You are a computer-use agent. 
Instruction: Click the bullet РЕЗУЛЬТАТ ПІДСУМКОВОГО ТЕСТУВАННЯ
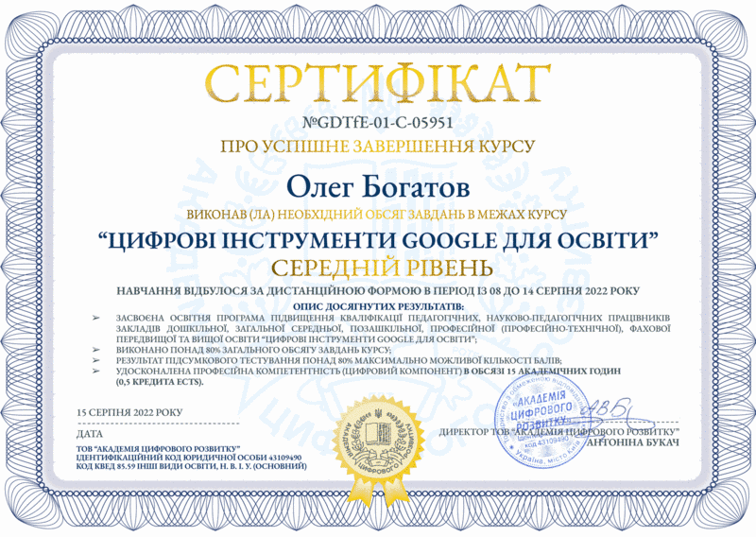pos(338,360)
